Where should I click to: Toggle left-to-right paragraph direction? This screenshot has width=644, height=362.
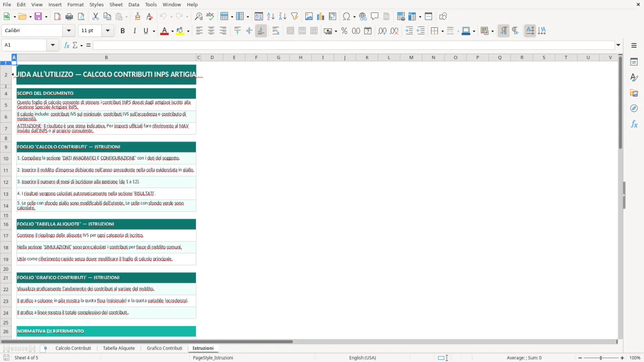coord(503,31)
